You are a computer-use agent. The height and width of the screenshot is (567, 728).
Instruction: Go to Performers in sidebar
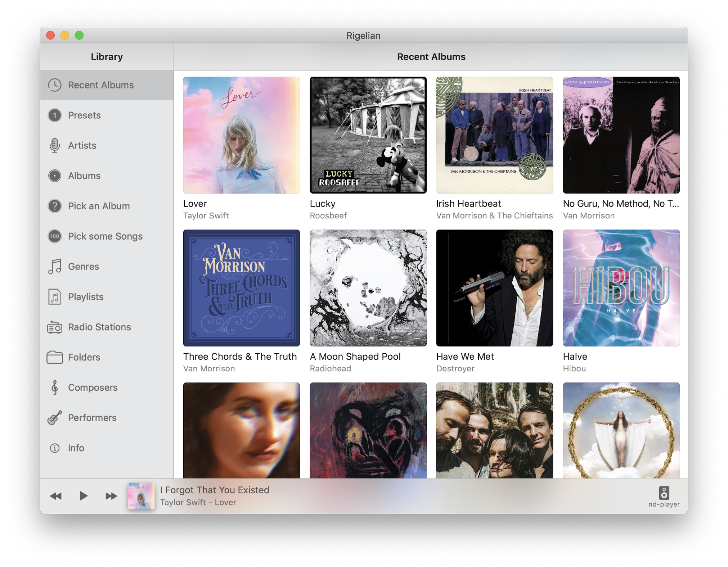pyautogui.click(x=107, y=418)
